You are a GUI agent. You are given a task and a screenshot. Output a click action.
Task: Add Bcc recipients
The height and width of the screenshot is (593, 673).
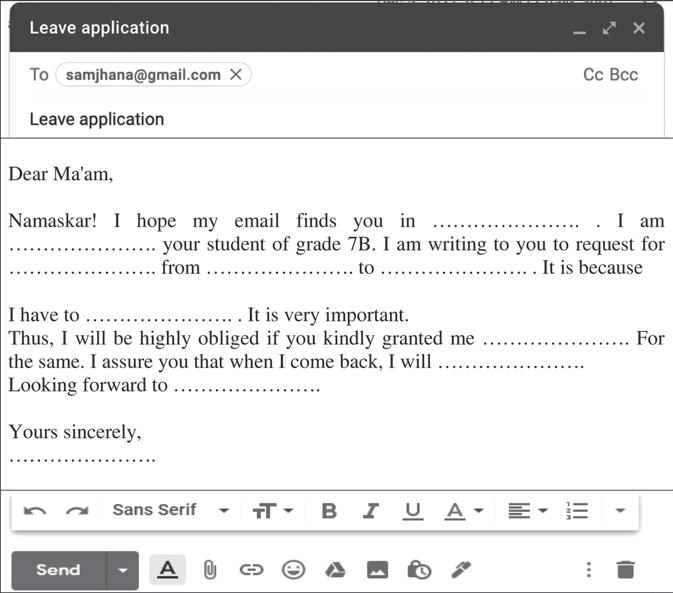624,75
